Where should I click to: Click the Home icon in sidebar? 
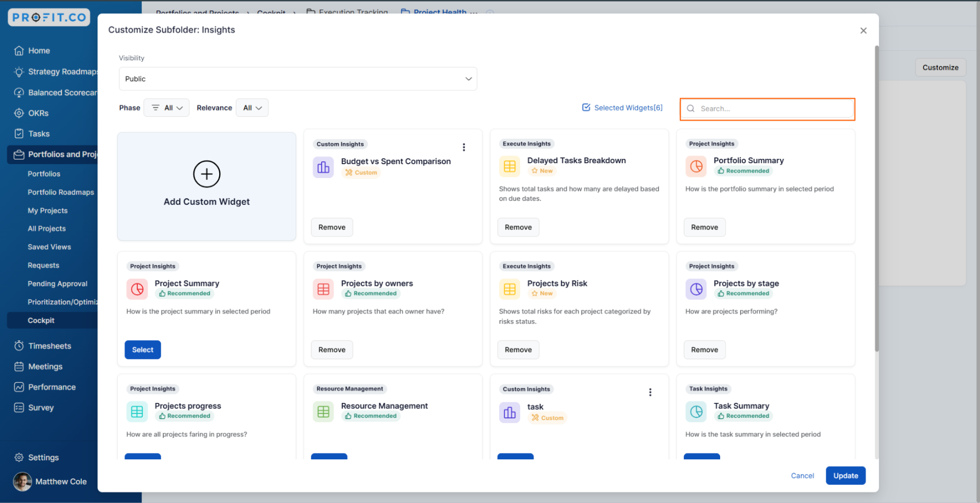pyautogui.click(x=19, y=50)
